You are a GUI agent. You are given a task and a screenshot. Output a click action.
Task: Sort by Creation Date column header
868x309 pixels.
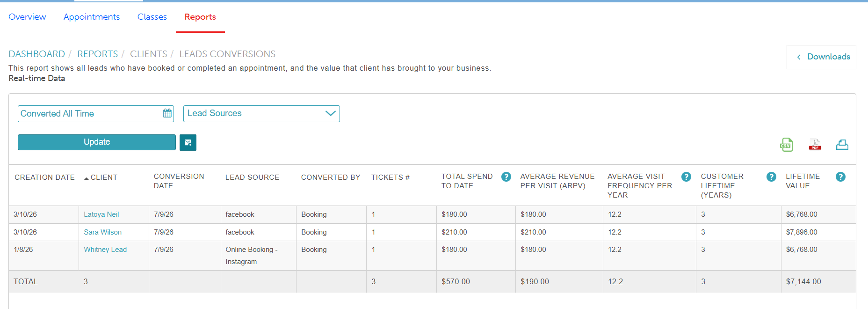click(45, 177)
